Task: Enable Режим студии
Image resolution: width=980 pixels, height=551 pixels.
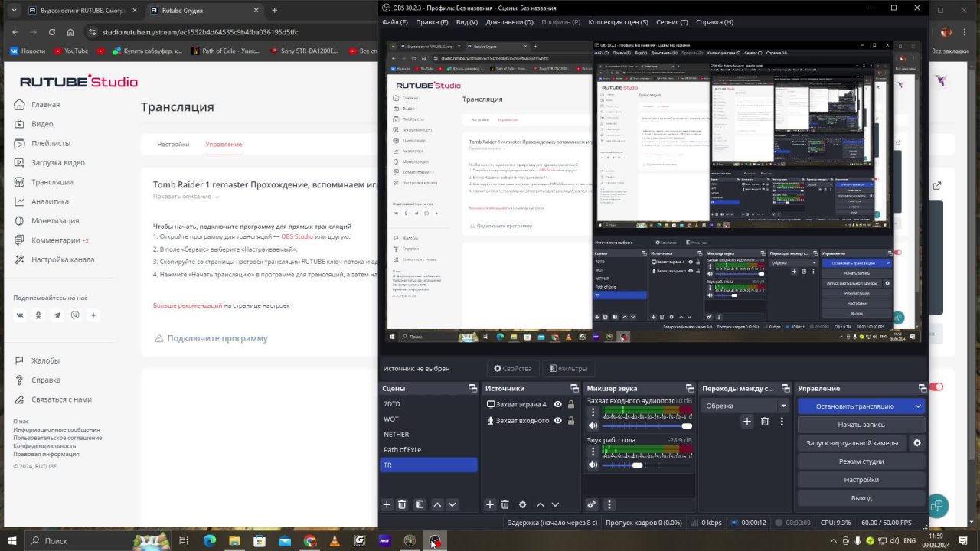Action: click(861, 461)
